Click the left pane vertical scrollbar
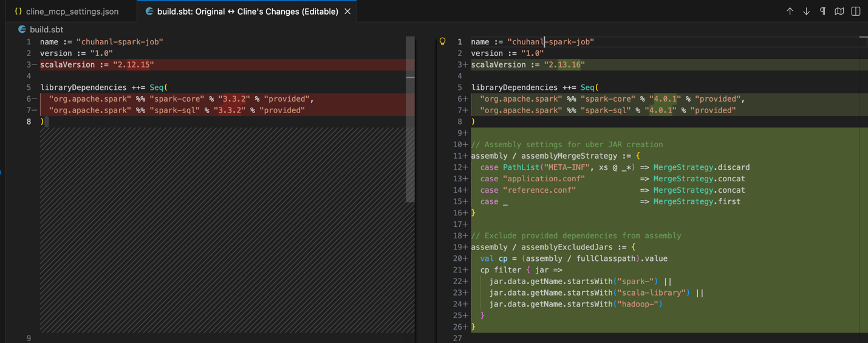Screen dimensions: 868x343 (410, 119)
